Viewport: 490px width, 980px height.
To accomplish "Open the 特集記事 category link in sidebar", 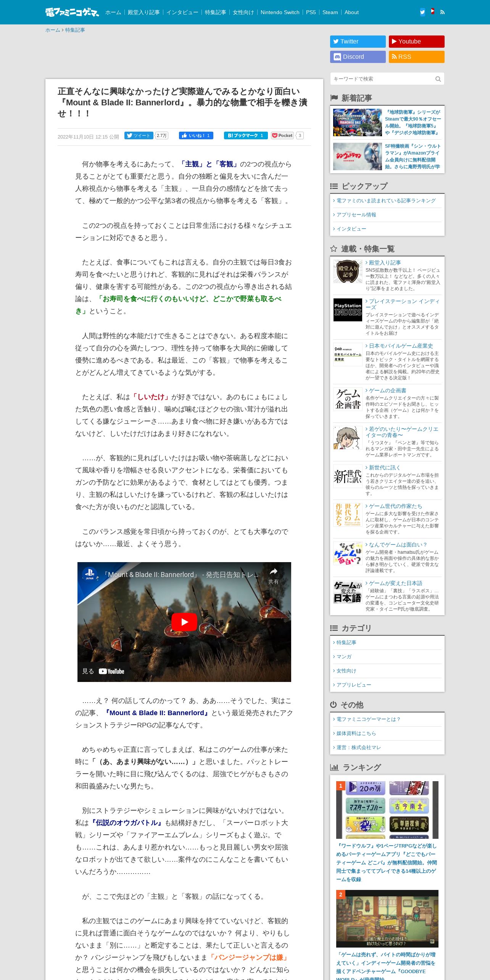I will click(346, 643).
